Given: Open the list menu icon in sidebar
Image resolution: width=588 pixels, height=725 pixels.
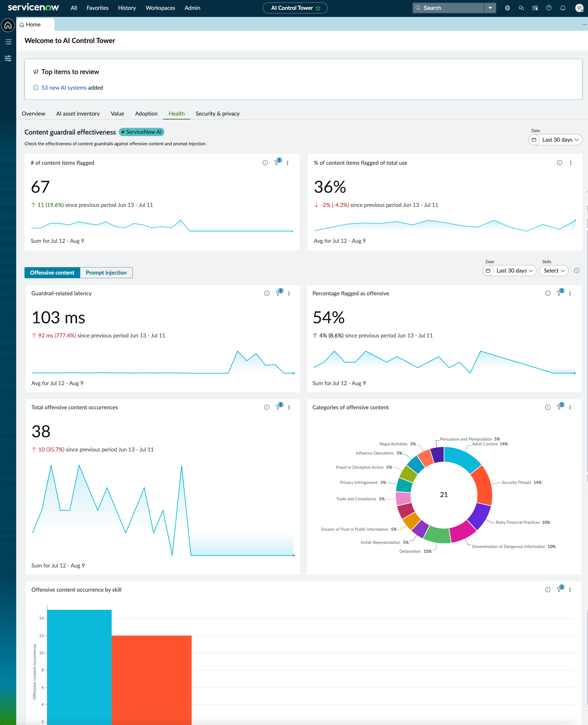Looking at the screenshot, I should tap(8, 42).
